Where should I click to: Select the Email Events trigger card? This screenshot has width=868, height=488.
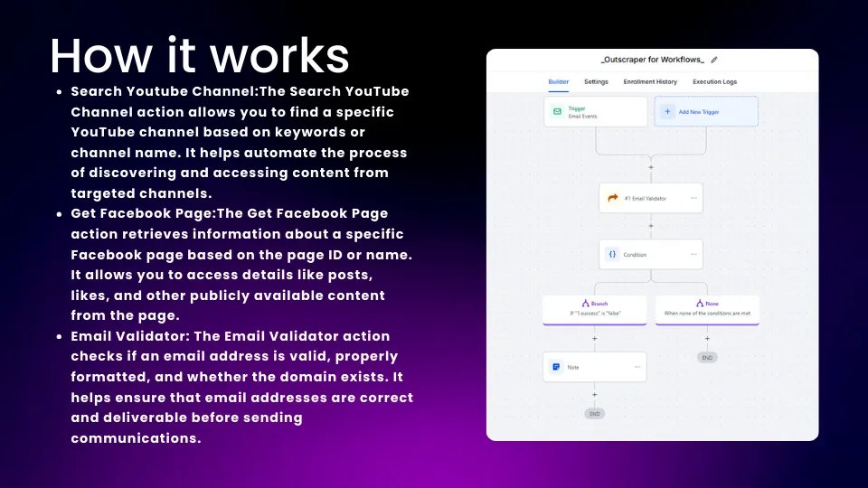tap(595, 112)
